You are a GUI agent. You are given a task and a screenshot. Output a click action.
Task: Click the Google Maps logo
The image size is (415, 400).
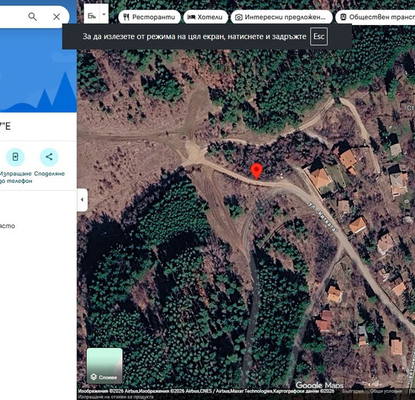click(x=319, y=385)
